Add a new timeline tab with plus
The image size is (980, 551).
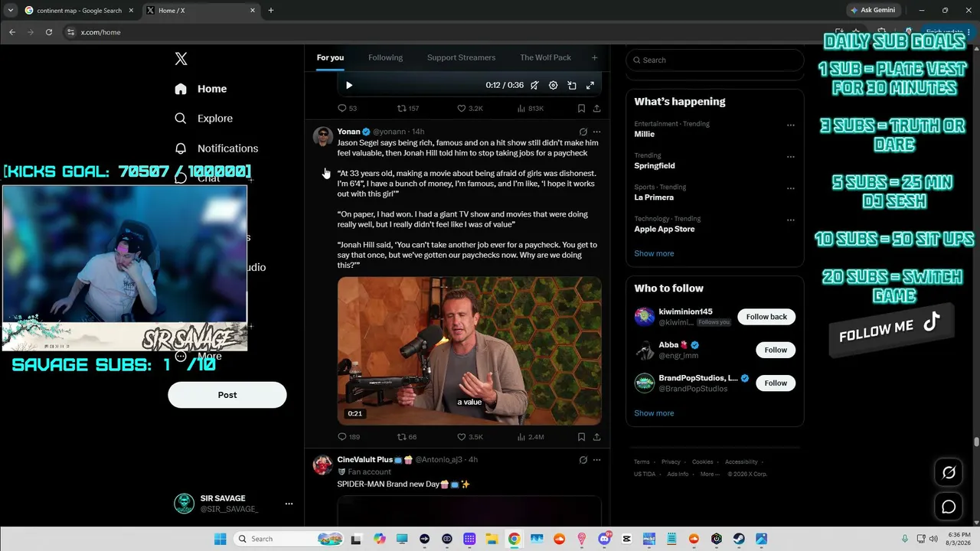point(594,57)
